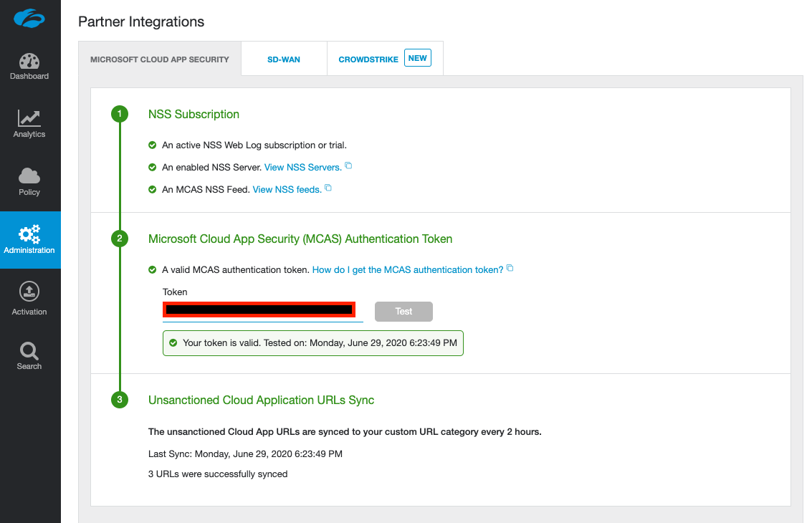Click step 1 NSS Subscription circle
This screenshot has height=523, width=812.
pos(120,114)
